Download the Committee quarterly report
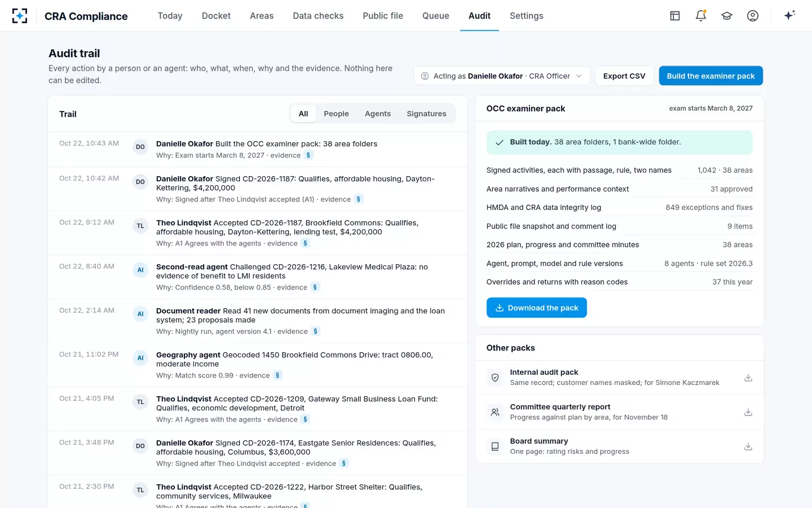812x508 pixels. 748,412
